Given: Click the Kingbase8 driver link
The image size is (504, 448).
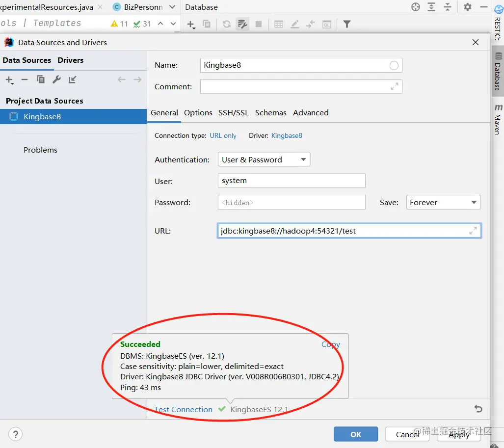Looking at the screenshot, I should click(x=287, y=135).
